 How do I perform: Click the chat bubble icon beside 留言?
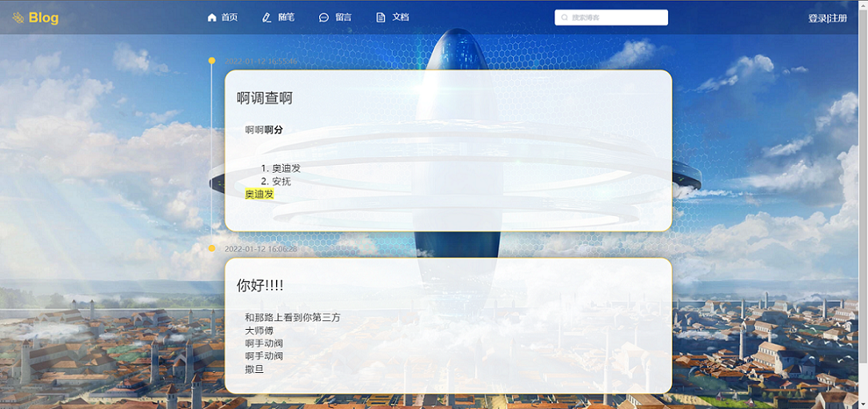[x=324, y=18]
